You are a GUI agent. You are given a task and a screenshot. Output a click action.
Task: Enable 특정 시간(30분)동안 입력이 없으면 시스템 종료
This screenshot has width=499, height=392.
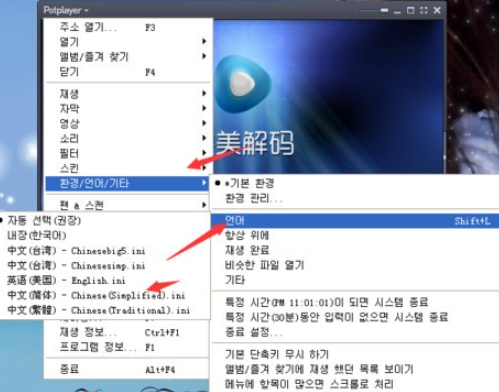click(x=355, y=317)
